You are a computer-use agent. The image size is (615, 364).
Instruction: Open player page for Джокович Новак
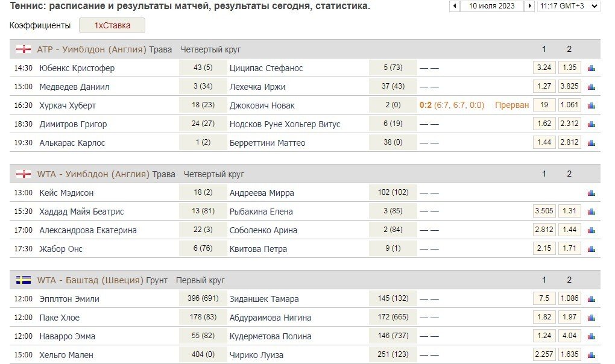click(262, 105)
